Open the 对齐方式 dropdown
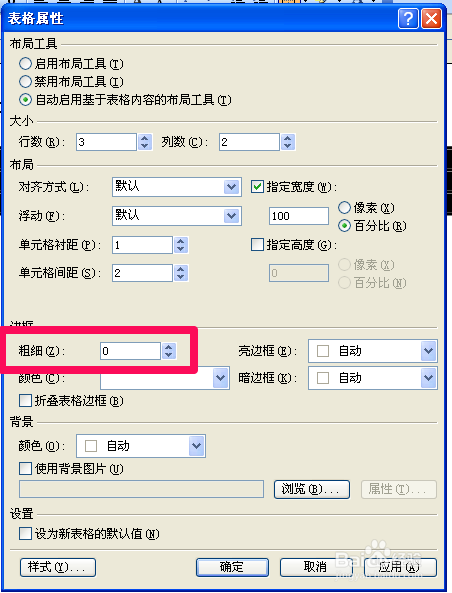452x593 pixels. pos(177,187)
